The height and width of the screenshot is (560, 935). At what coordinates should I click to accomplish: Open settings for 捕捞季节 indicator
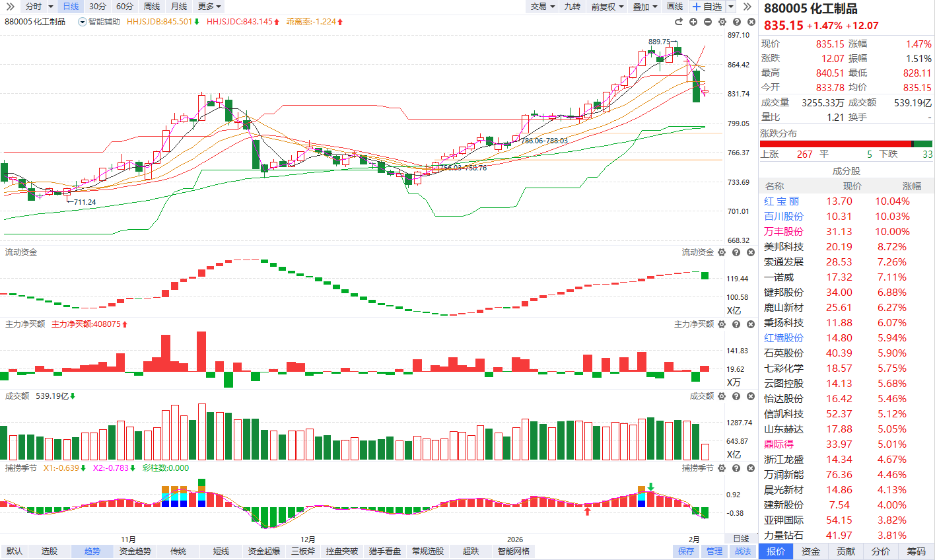click(x=722, y=468)
